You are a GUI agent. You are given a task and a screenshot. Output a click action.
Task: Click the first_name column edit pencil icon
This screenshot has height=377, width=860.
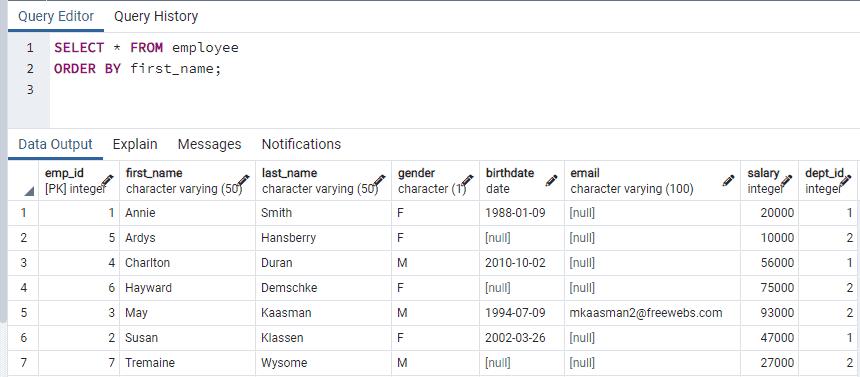coord(244,181)
